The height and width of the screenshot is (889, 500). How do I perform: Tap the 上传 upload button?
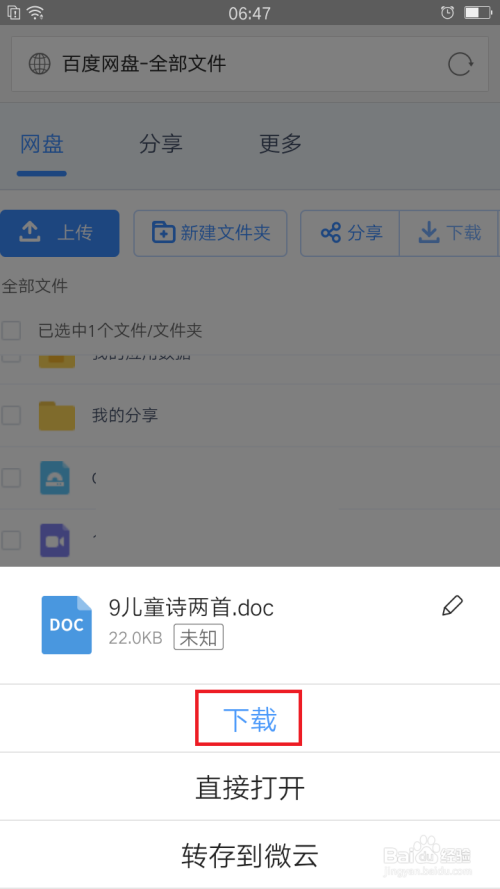pos(60,233)
